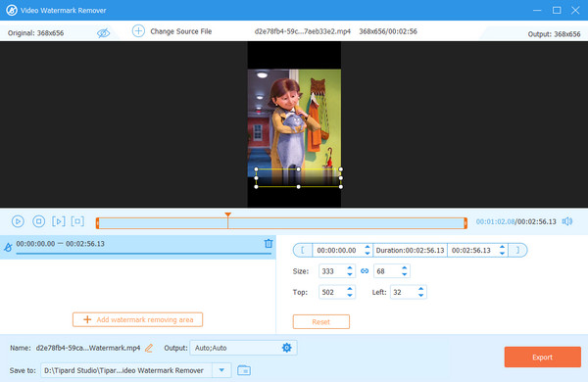This screenshot has height=382, width=588.
Task: Click the Duration:00:02:56.13 label
Action: coord(410,250)
